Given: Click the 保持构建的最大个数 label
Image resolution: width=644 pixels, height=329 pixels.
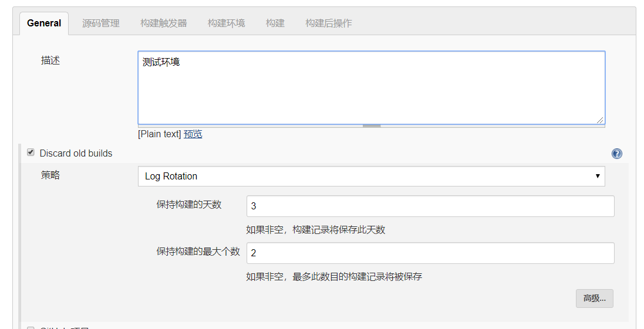Looking at the screenshot, I should tap(198, 252).
